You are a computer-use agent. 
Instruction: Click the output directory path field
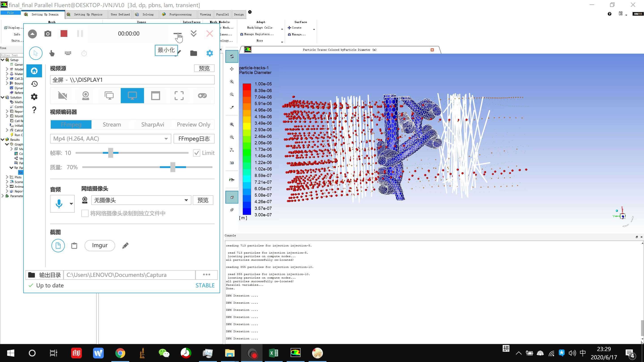coord(129,275)
